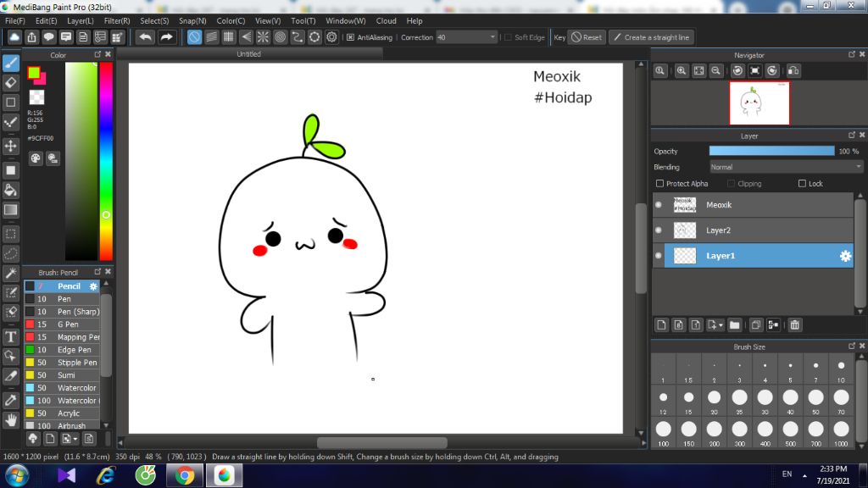Screen dimensions: 868x488
Task: Toggle the Clipping checkbox
Action: click(x=731, y=184)
